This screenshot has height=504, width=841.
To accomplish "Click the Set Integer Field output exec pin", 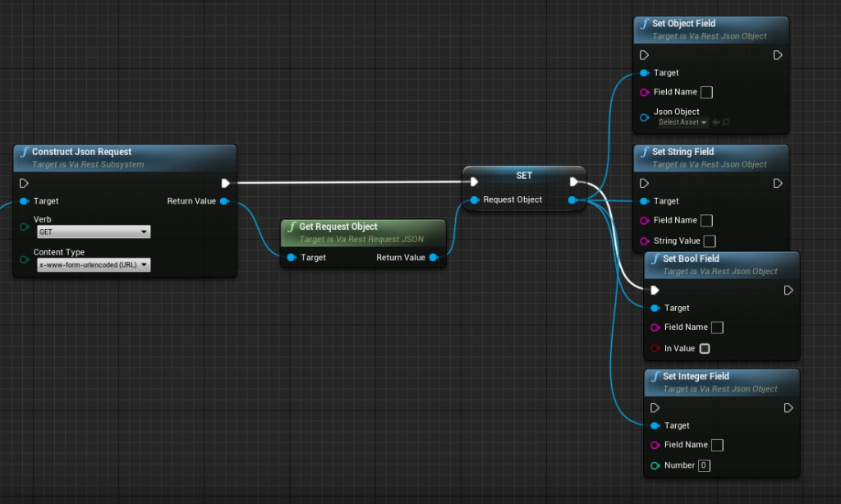I will coord(788,408).
